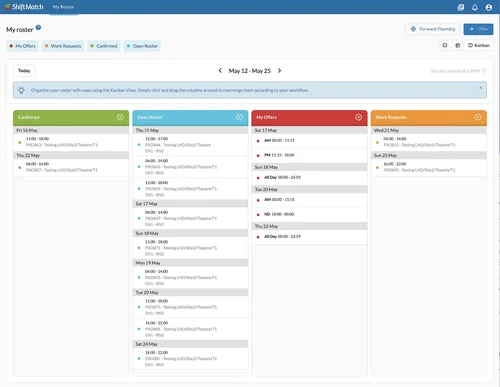Toggle the Confirmed filter chip

(104, 46)
